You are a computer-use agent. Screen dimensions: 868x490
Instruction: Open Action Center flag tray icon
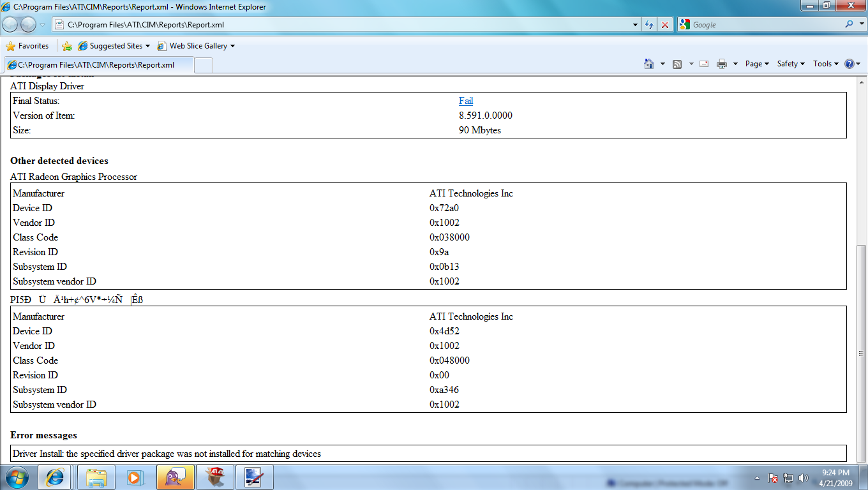(772, 477)
